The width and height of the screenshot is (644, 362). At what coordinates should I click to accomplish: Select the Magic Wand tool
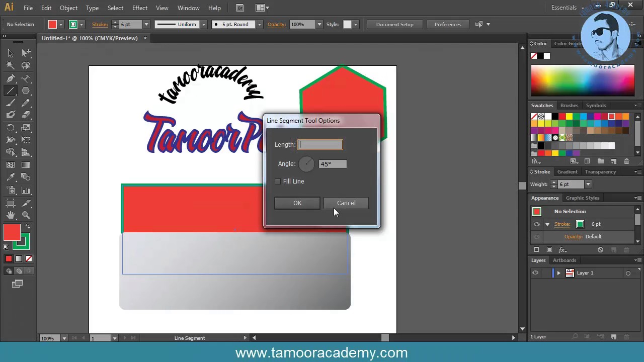point(11,65)
